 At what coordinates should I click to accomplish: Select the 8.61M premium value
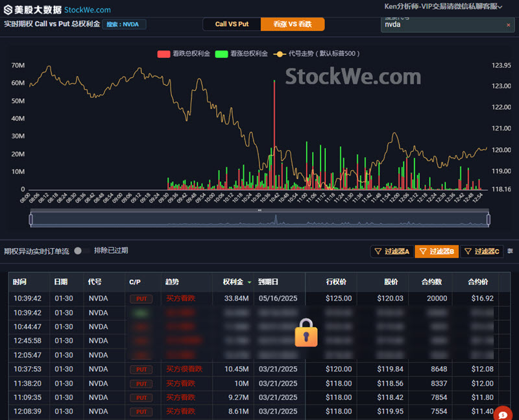click(x=238, y=412)
